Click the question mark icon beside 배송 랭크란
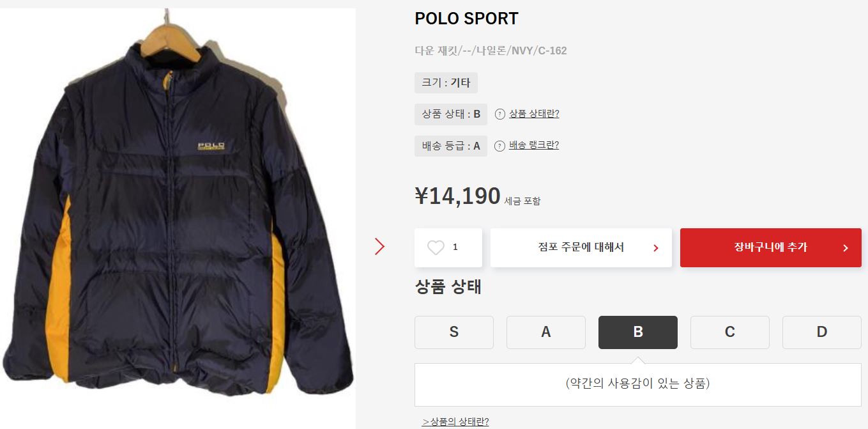Screen dimensions: 868x429 click(500, 146)
